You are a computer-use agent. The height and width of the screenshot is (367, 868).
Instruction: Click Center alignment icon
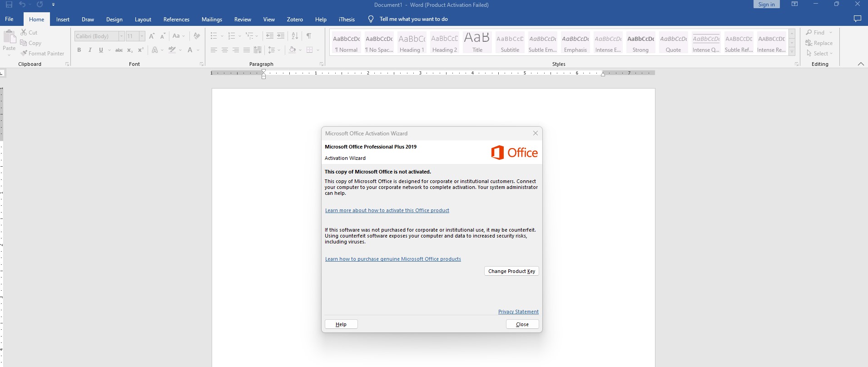tap(224, 50)
